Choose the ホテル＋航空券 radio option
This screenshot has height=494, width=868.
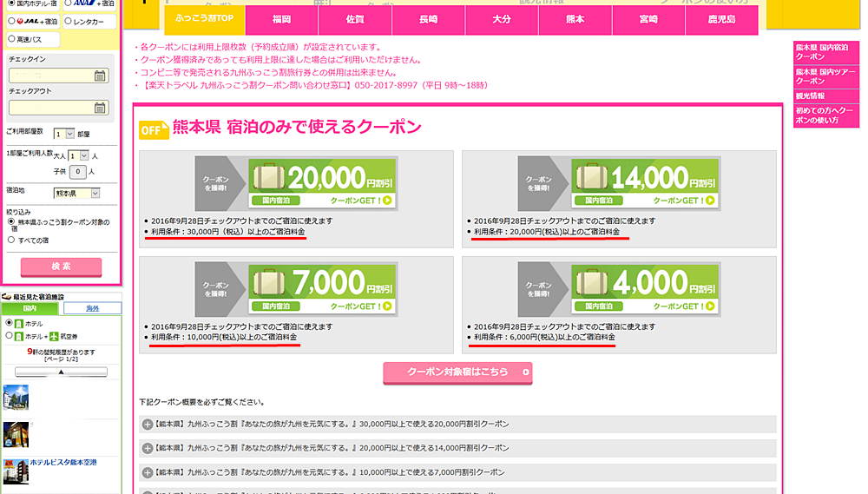tap(10, 336)
